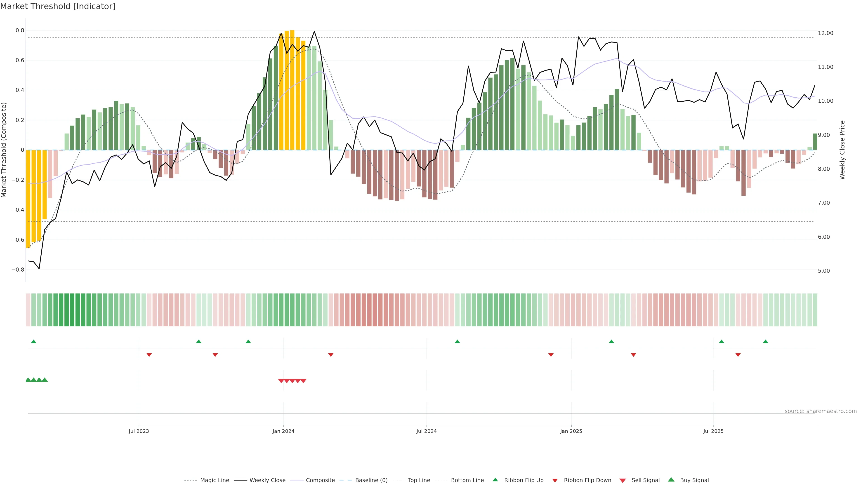The image size is (868, 488).
Task: Click the Ribbon Flip Down legend triangle icon
Action: tap(555, 481)
